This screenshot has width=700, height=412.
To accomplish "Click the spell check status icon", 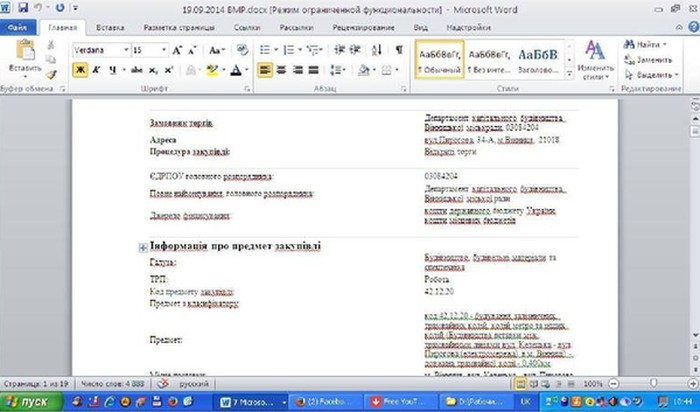I will coord(163,383).
